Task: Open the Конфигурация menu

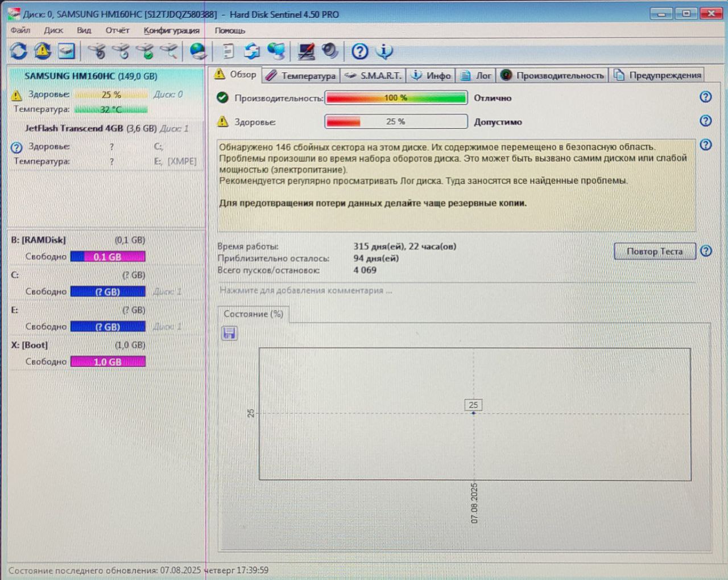Action: pyautogui.click(x=171, y=30)
